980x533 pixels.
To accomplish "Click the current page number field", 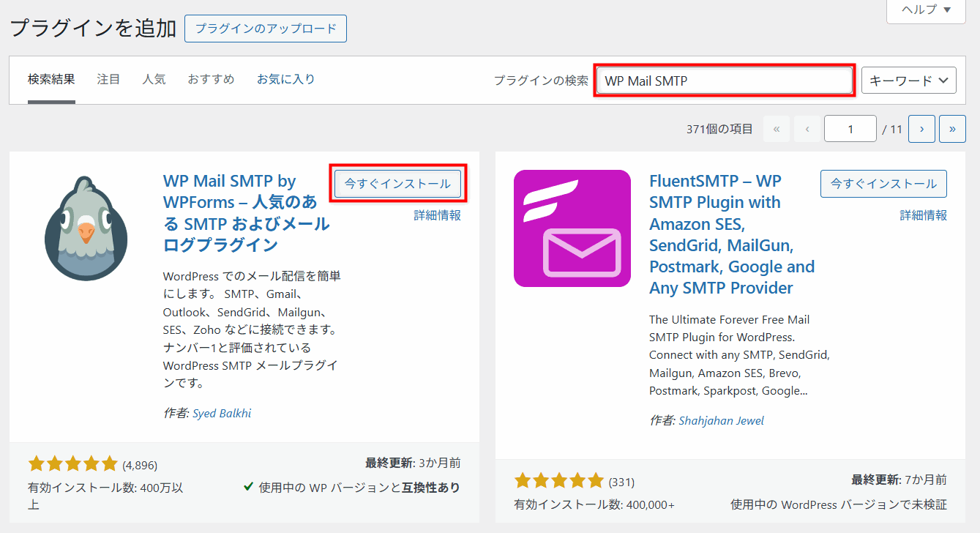I will (850, 129).
